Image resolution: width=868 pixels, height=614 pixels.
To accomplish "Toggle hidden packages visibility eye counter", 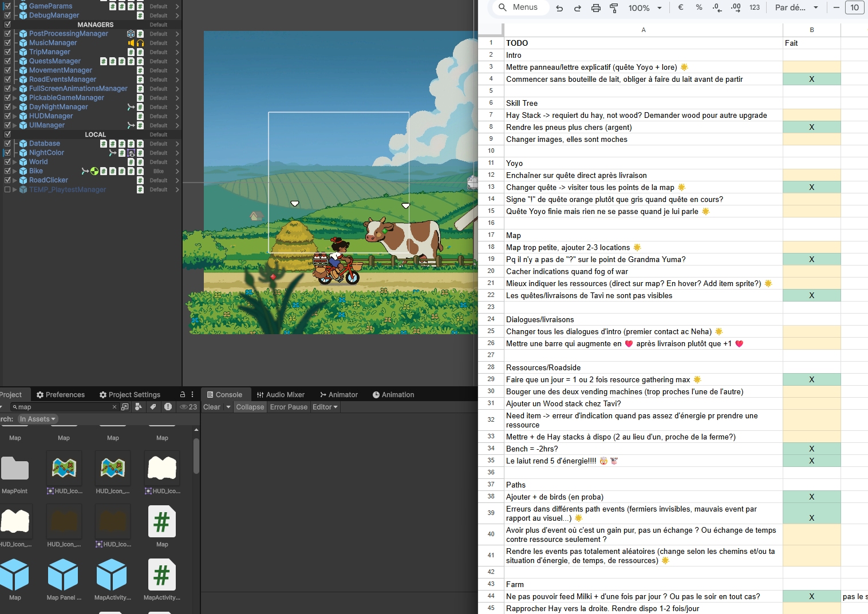I will [188, 407].
